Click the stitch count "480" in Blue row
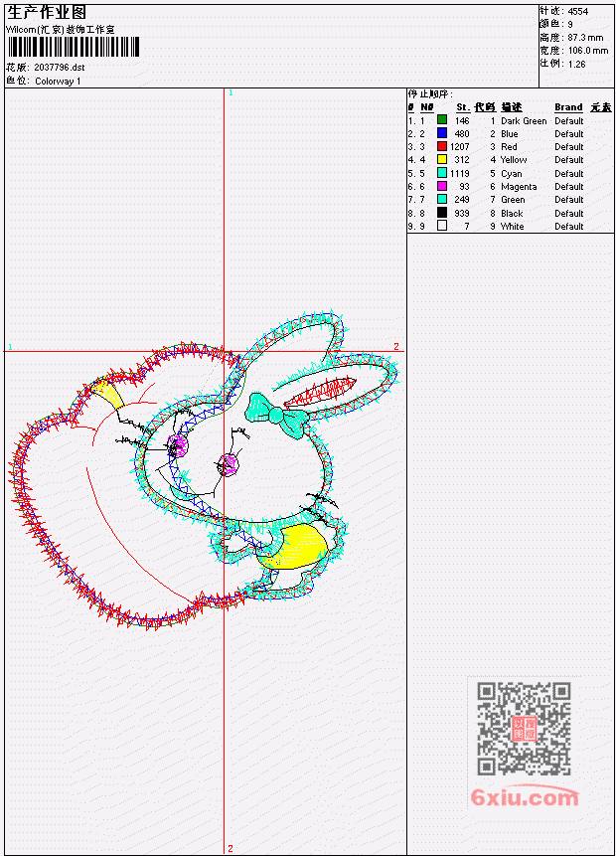This screenshot has width=616, height=856. (x=462, y=134)
